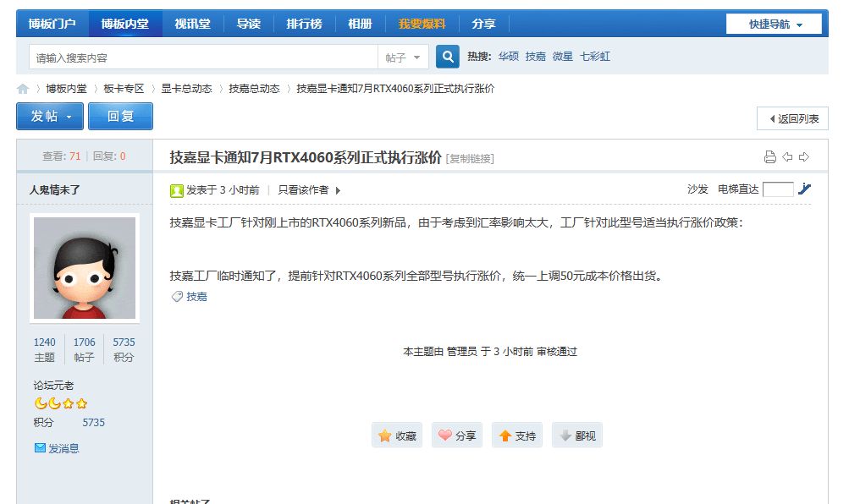849x504 pixels.
Task: Click the 回复 reply button
Action: pos(121,116)
